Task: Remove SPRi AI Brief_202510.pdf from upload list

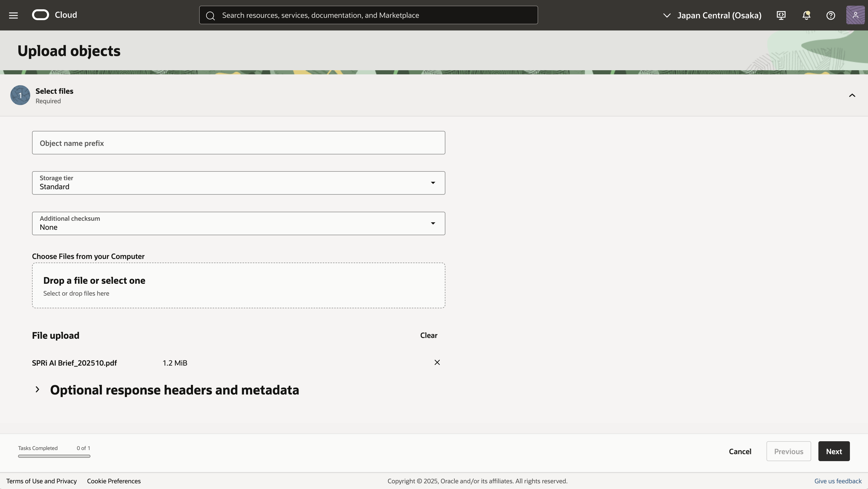Action: (437, 362)
